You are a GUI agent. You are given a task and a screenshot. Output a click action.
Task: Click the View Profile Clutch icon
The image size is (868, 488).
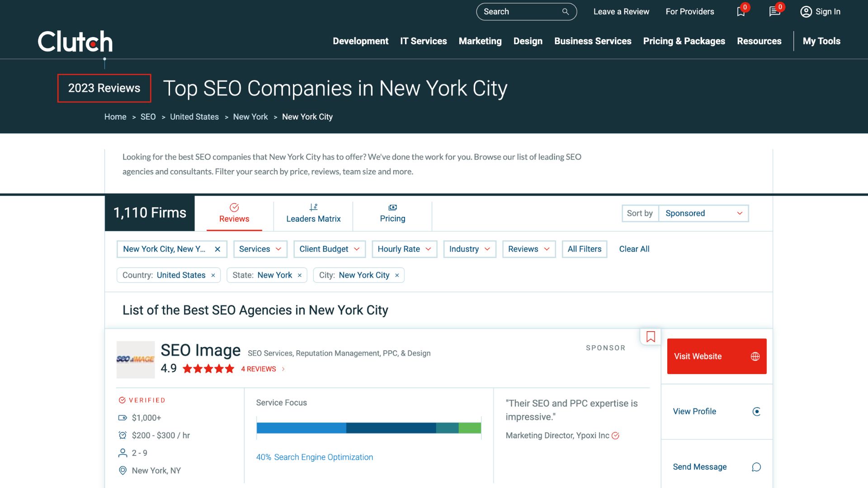pyautogui.click(x=756, y=412)
